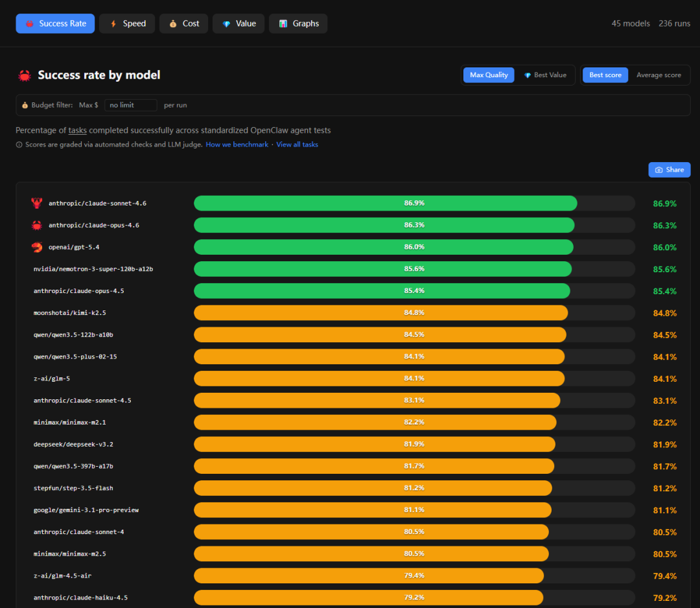Click the orange 81.9% deepseek bar

point(375,444)
